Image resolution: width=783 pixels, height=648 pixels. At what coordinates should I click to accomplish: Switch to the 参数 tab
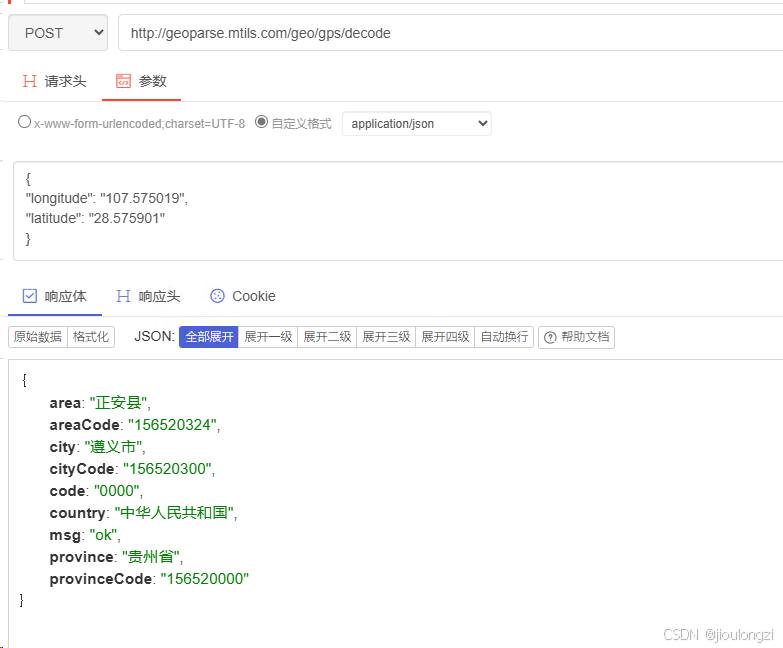pos(141,81)
